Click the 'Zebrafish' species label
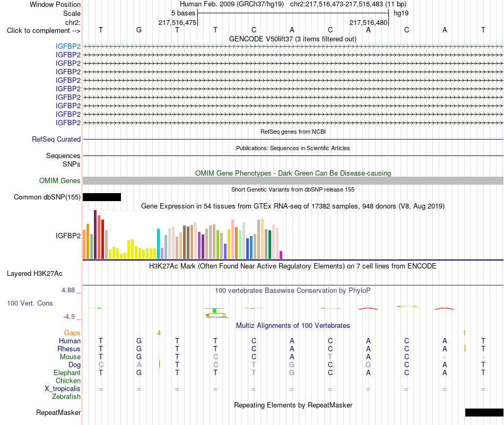504x425 pixels. pos(66,397)
